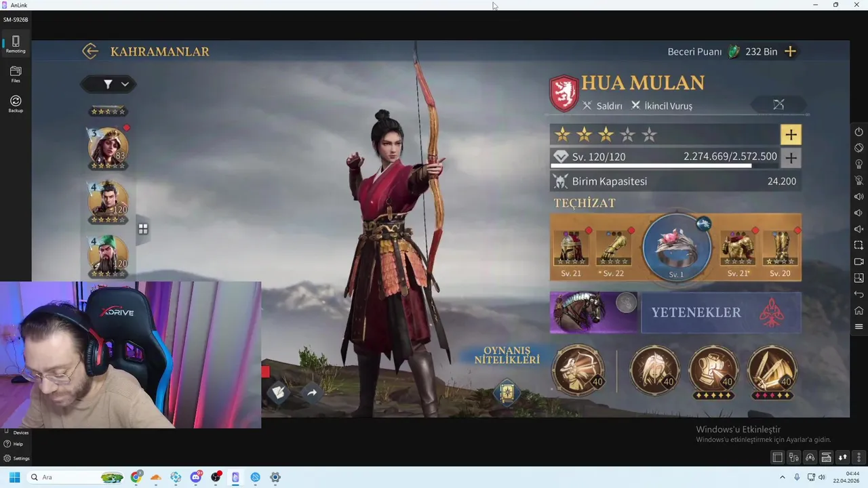Image resolution: width=868 pixels, height=488 pixels.
Task: Open the Sv. 21 helmet equipment slot
Action: click(x=571, y=248)
